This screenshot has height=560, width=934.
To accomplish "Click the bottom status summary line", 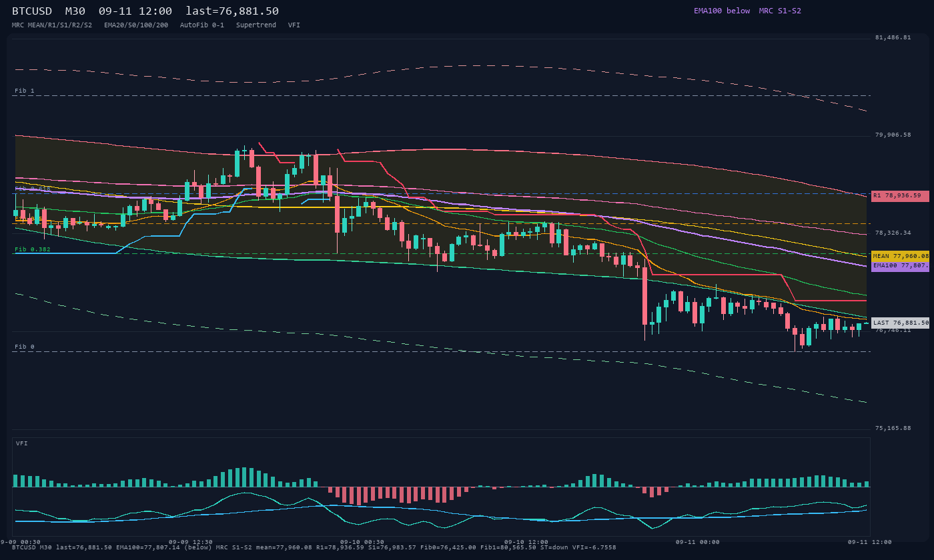I will pos(314,547).
